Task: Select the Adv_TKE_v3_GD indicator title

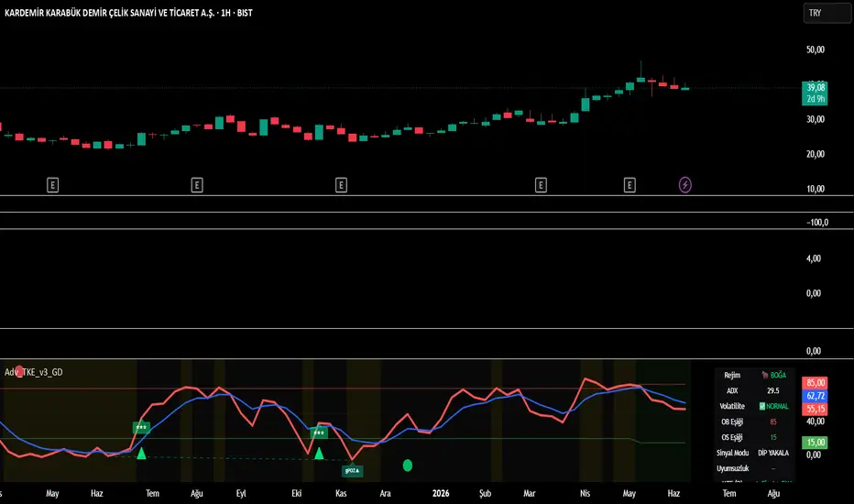Action: (x=34, y=372)
